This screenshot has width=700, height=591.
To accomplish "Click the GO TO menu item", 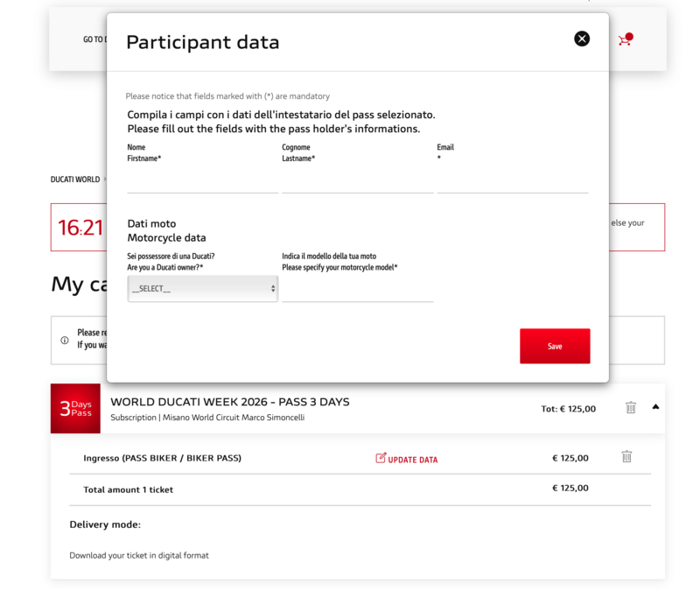I will tap(94, 39).
